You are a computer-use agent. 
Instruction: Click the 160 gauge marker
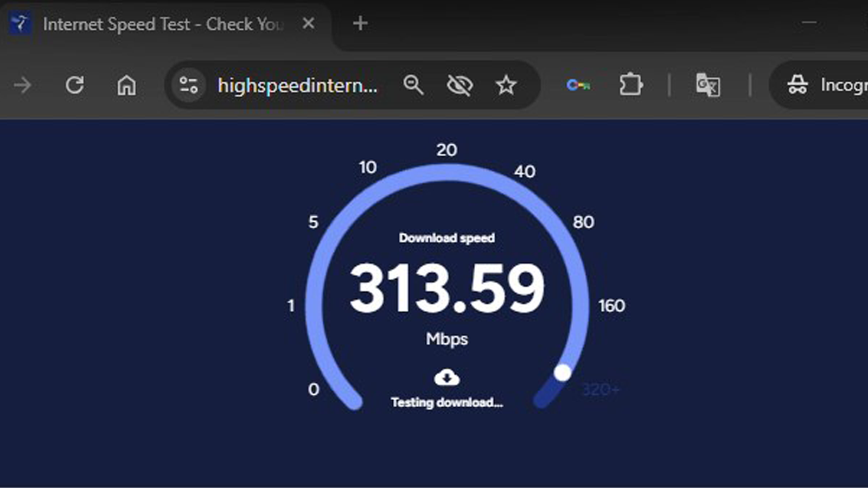[612, 306]
